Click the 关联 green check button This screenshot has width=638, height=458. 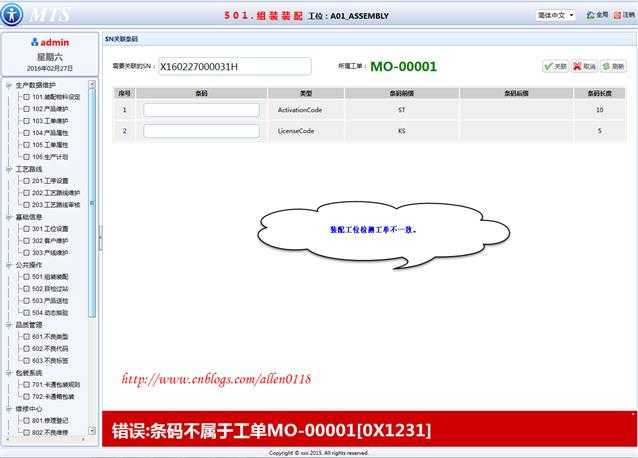coord(555,66)
